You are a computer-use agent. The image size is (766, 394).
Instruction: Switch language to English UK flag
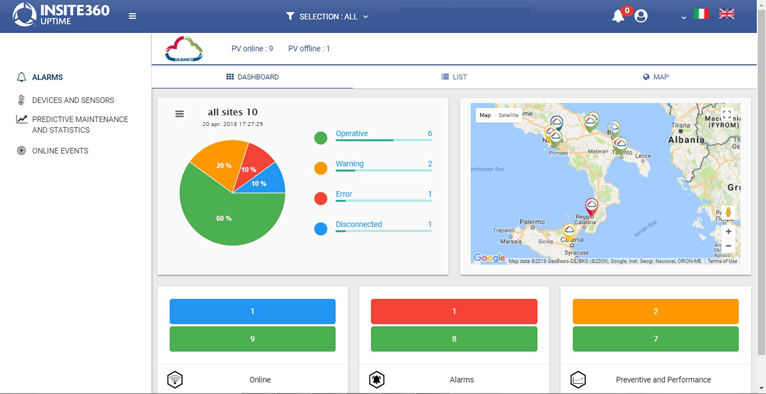(726, 14)
